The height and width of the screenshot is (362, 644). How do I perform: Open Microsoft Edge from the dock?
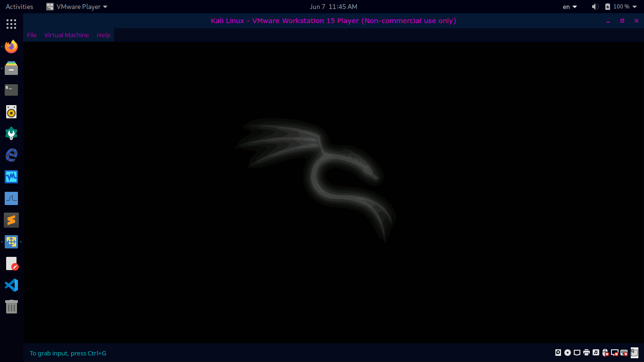[x=11, y=155]
